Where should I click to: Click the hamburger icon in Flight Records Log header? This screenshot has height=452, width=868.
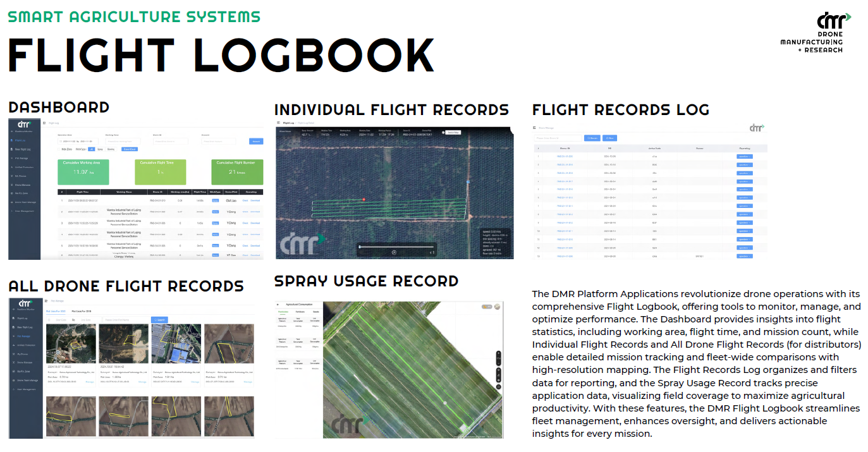534,128
